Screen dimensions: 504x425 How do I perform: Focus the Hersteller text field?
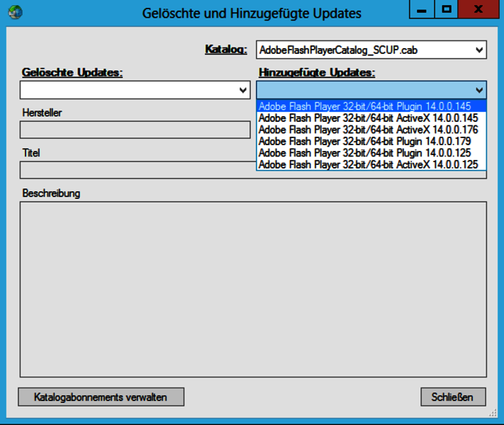pos(135,130)
